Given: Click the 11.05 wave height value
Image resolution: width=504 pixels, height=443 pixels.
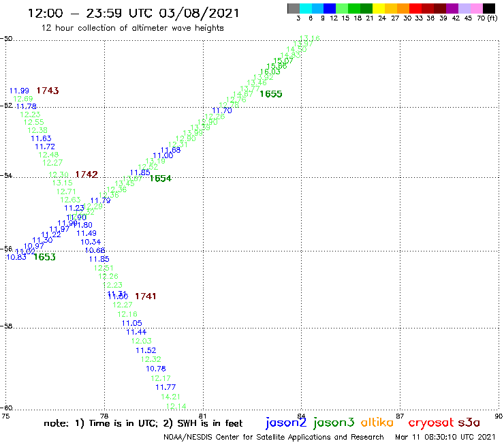Looking at the screenshot, I should (131, 323).
